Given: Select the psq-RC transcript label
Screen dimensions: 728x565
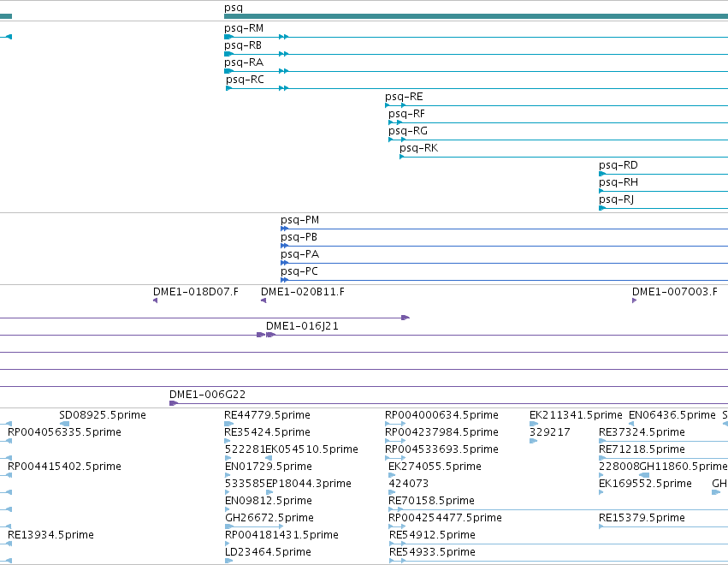Looking at the screenshot, I should (x=246, y=80).
